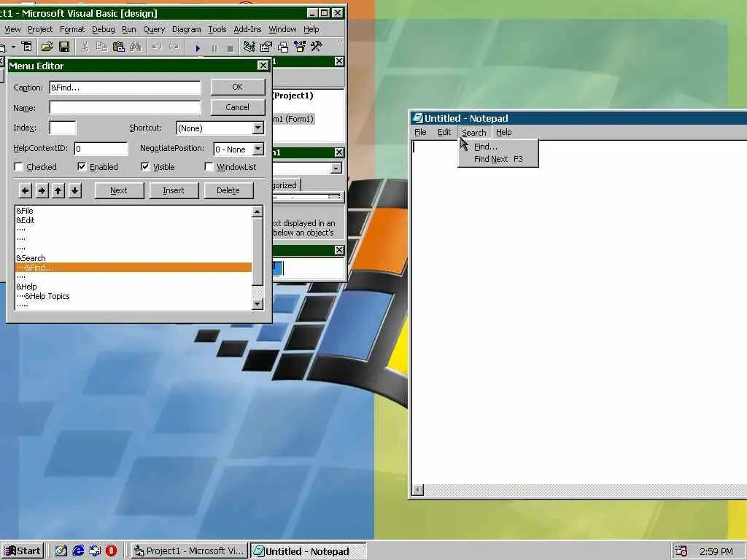Open the Project Explorer toolbar icon
Viewport: 747px width, 560px height.
click(x=249, y=47)
